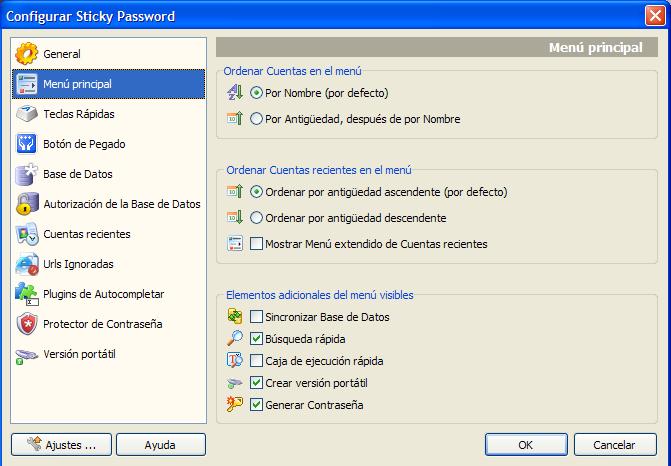The height and width of the screenshot is (466, 671).
Task: Open the Versión portátil page
Action: 109,354
